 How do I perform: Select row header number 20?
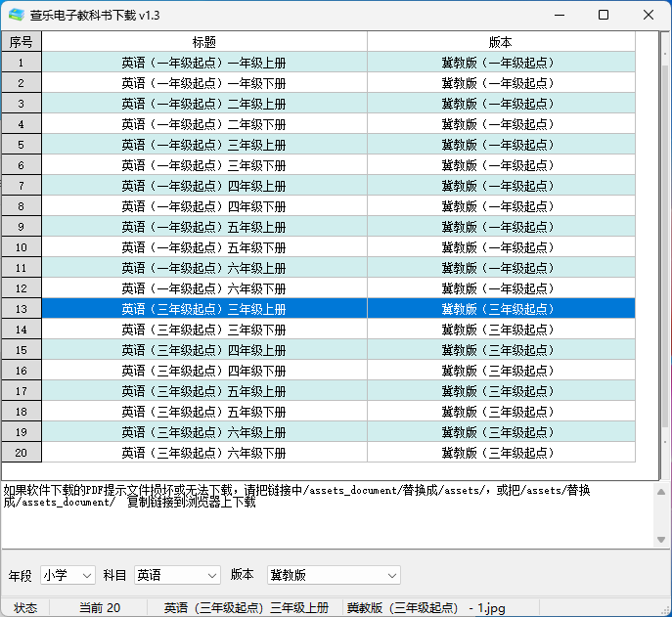click(21, 453)
